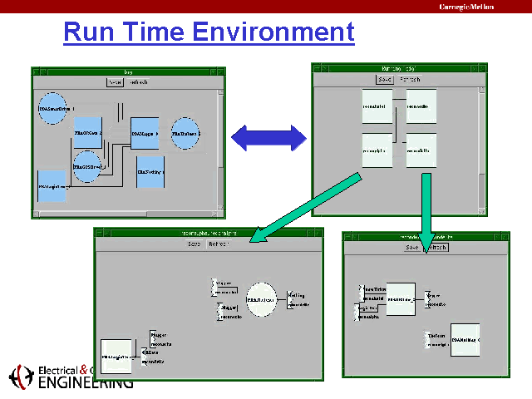Select the rightmost circle node in top-left diagram

pyautogui.click(x=185, y=133)
